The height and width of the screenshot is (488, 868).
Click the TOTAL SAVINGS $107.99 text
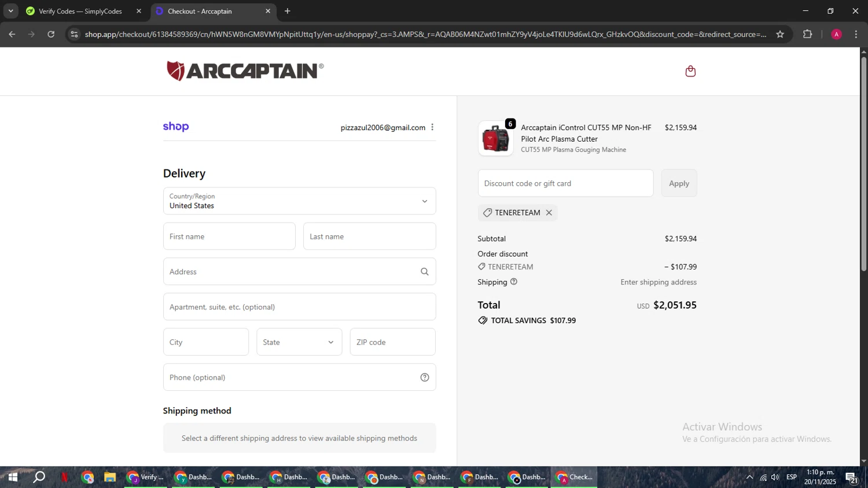534,320
